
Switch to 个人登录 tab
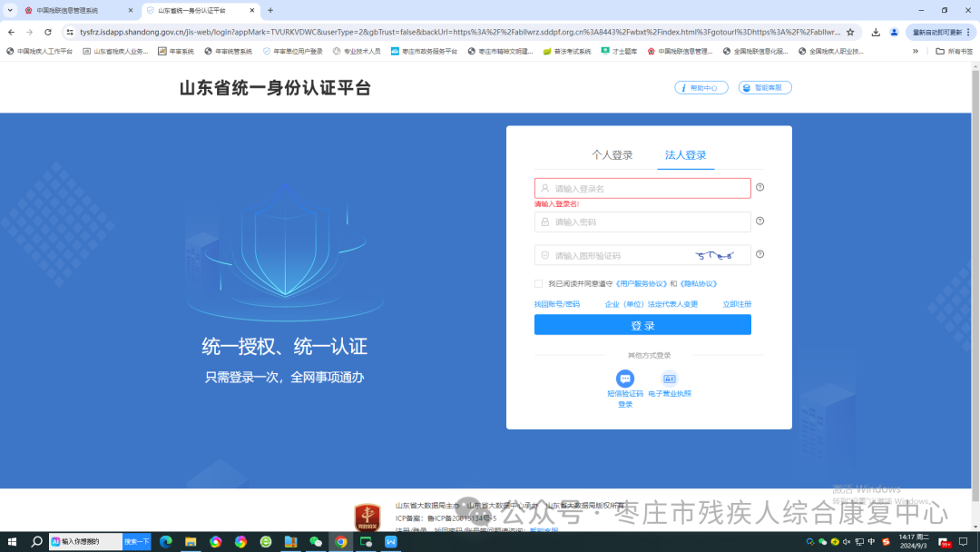click(612, 155)
